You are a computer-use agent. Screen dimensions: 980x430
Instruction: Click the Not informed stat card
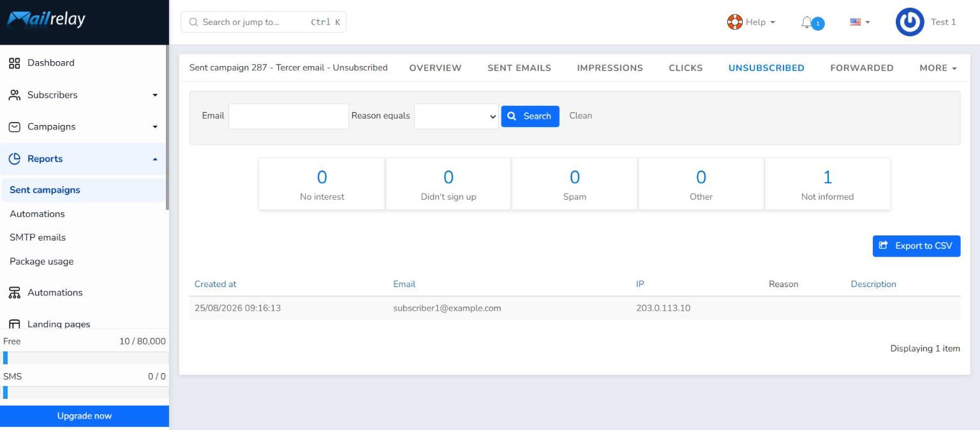(828, 184)
